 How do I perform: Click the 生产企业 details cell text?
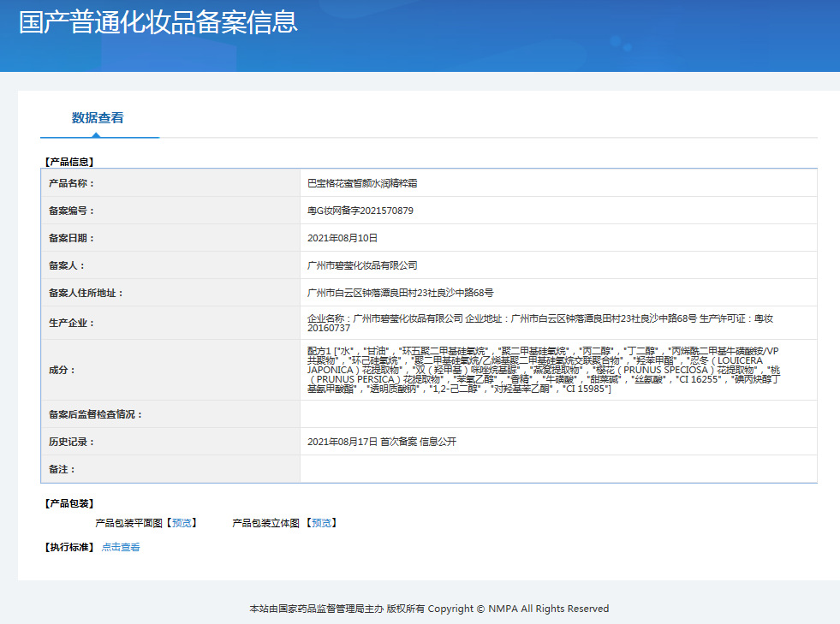[x=539, y=323]
